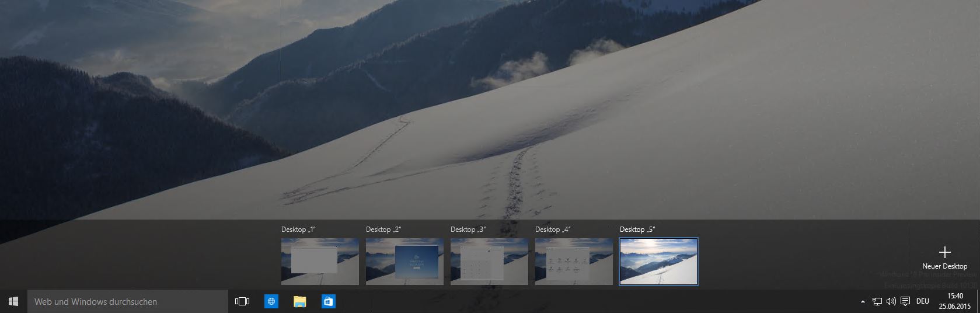
Task: Select the highlighted Desktop 5 thumbnail
Action: (658, 261)
